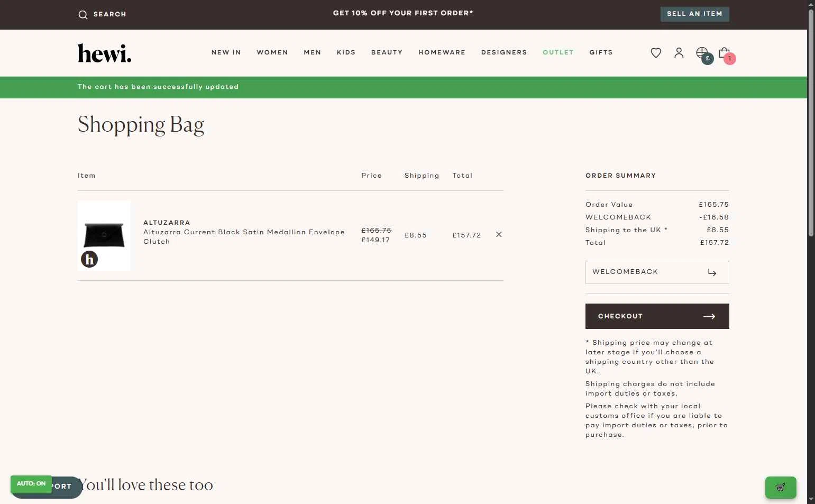815x504 pixels.
Task: Click the £157.72 order total
Action: click(x=714, y=243)
